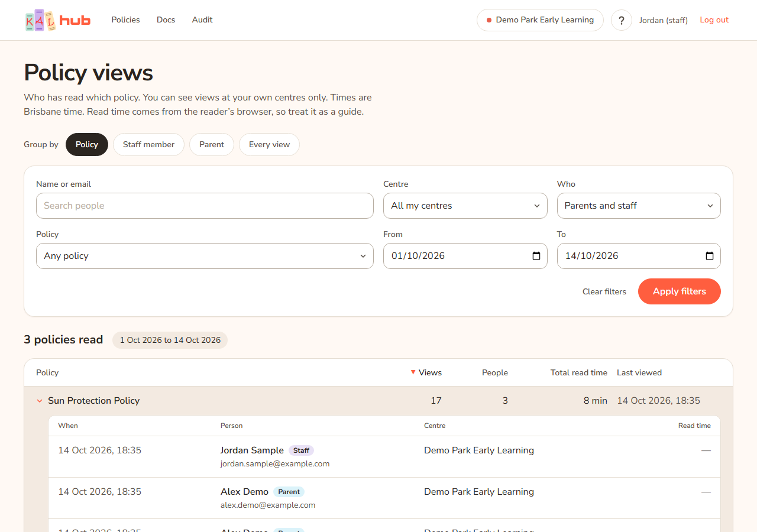Go to Policies in the top navigation
Image resolution: width=757 pixels, height=532 pixels.
pos(125,20)
